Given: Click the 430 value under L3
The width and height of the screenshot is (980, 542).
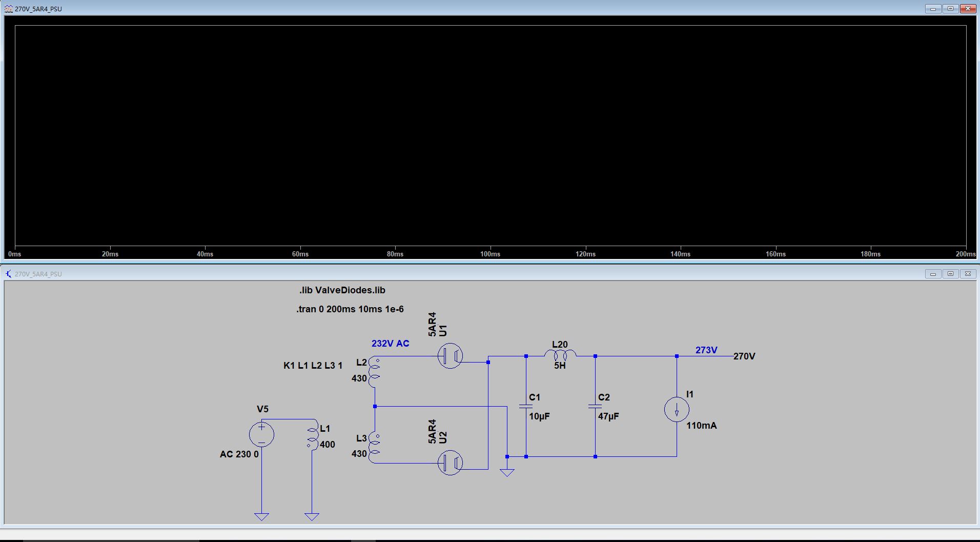Looking at the screenshot, I should (x=359, y=454).
